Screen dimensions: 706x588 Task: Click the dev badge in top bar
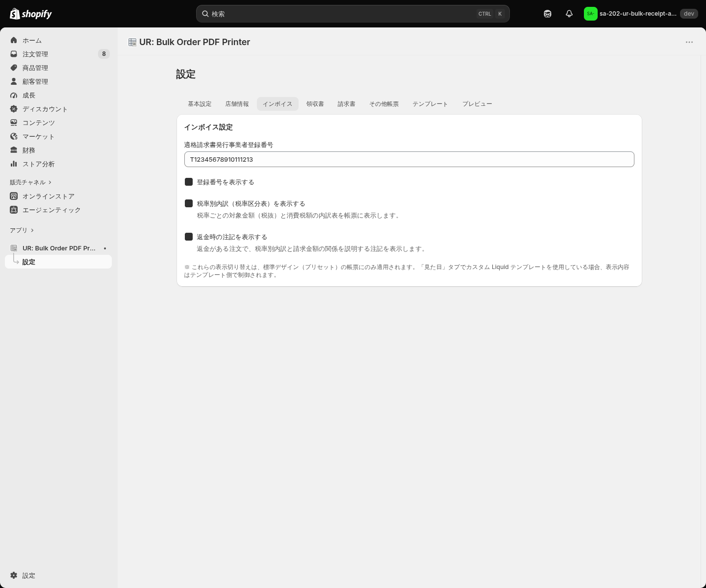coord(689,14)
